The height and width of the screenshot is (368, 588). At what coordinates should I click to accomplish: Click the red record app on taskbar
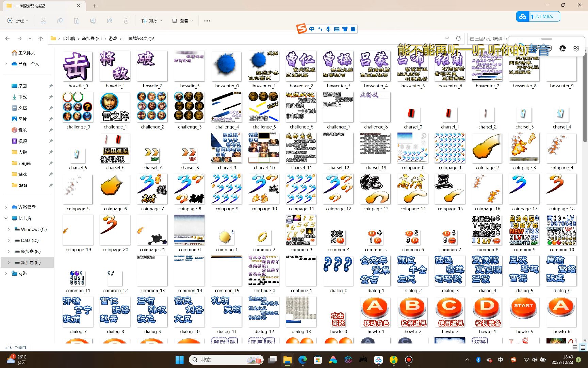coord(409,359)
